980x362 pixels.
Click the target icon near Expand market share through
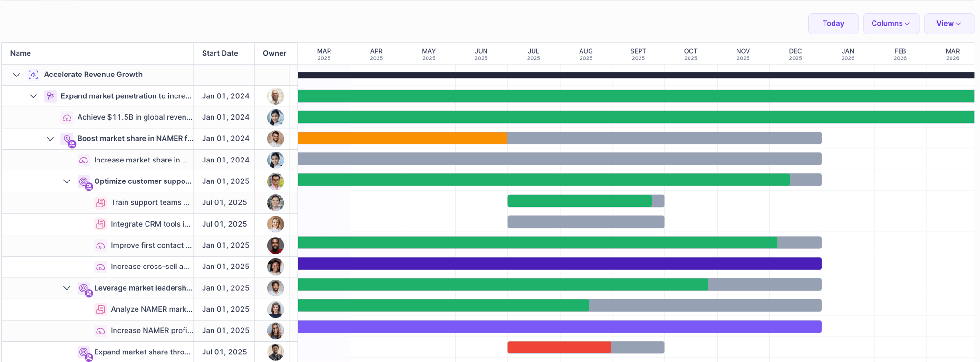tap(84, 352)
